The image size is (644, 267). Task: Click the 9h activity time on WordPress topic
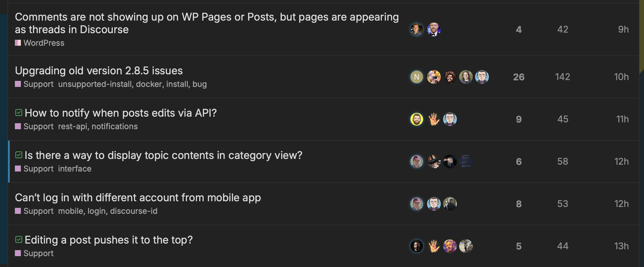(x=623, y=29)
